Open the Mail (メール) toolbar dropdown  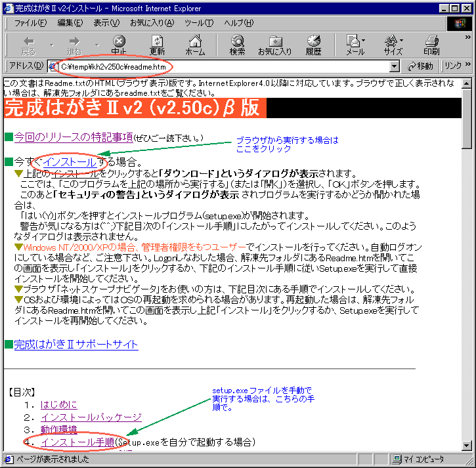(355, 45)
